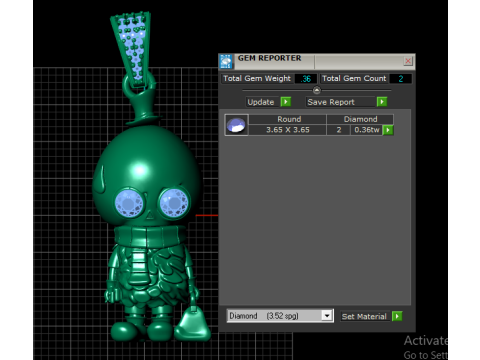Viewport: 480px width, 360px height.
Task: Open the Diamond (3.52 spg) material dropdown
Action: [327, 315]
